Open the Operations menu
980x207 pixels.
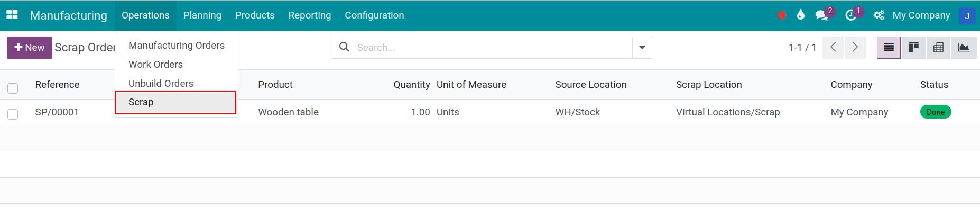[145, 15]
